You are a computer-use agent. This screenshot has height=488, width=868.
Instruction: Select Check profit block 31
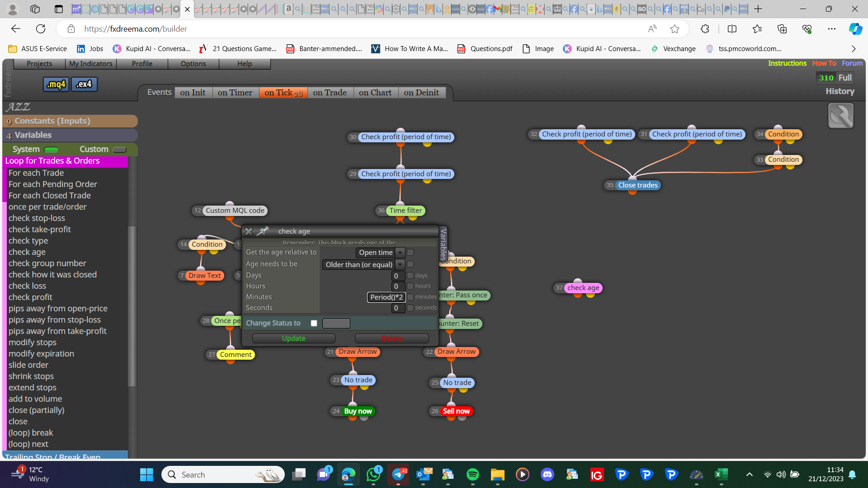coord(697,134)
